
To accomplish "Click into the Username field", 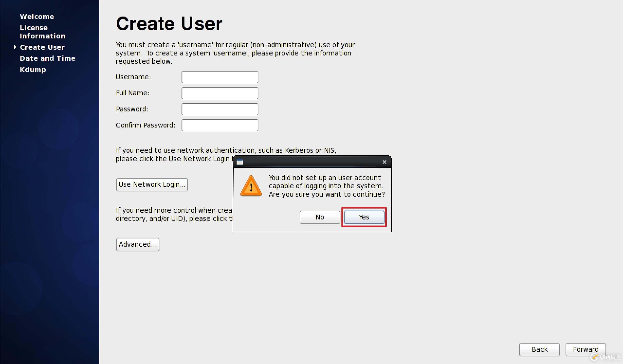I will [x=220, y=77].
